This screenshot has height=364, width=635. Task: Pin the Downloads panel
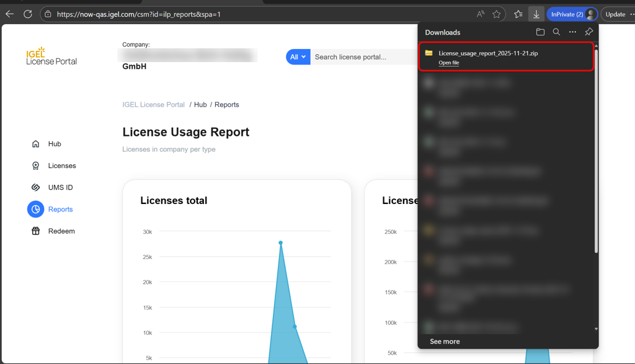[588, 32]
